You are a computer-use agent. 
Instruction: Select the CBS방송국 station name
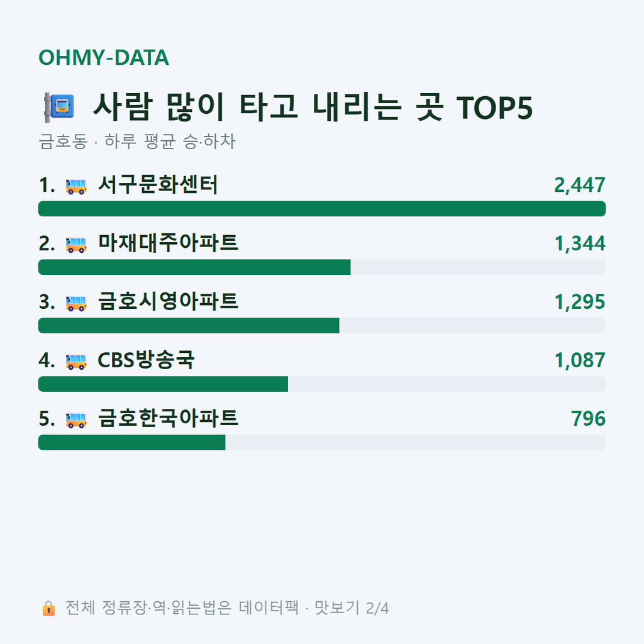(146, 360)
